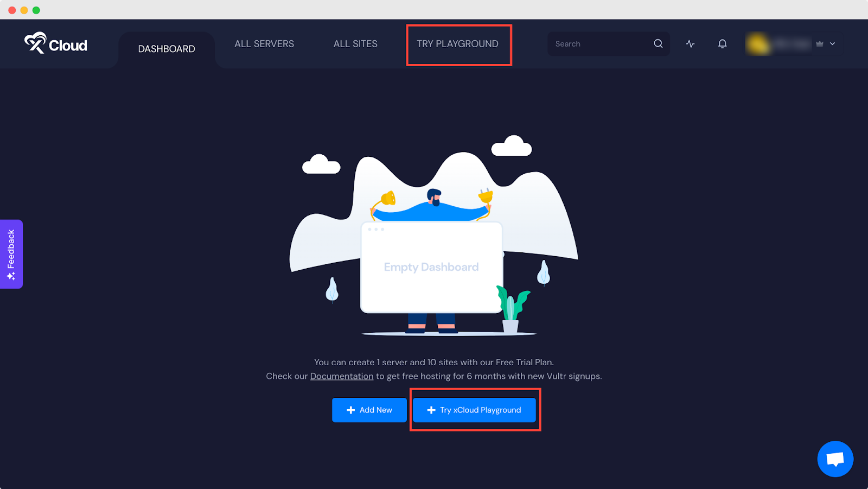Open the notifications bell
The height and width of the screenshot is (489, 868).
722,43
